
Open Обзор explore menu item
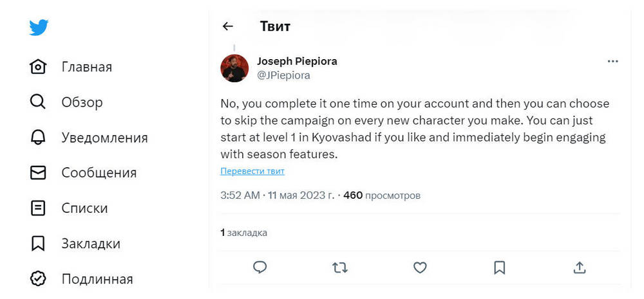pyautogui.click(x=82, y=102)
